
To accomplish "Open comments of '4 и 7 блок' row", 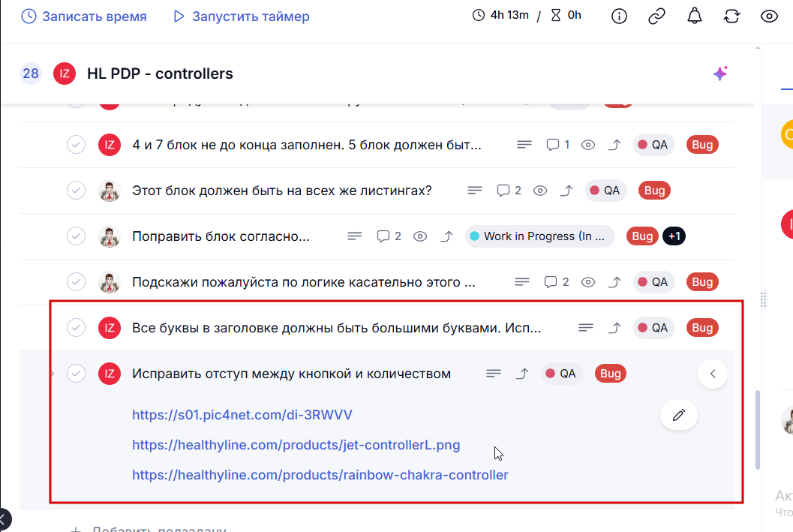I will (x=558, y=145).
